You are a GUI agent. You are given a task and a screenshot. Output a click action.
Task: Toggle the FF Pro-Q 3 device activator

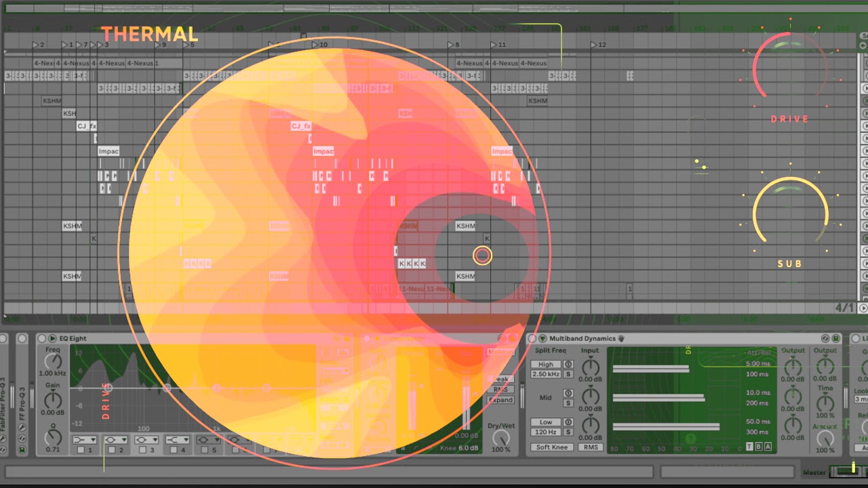(x=22, y=338)
